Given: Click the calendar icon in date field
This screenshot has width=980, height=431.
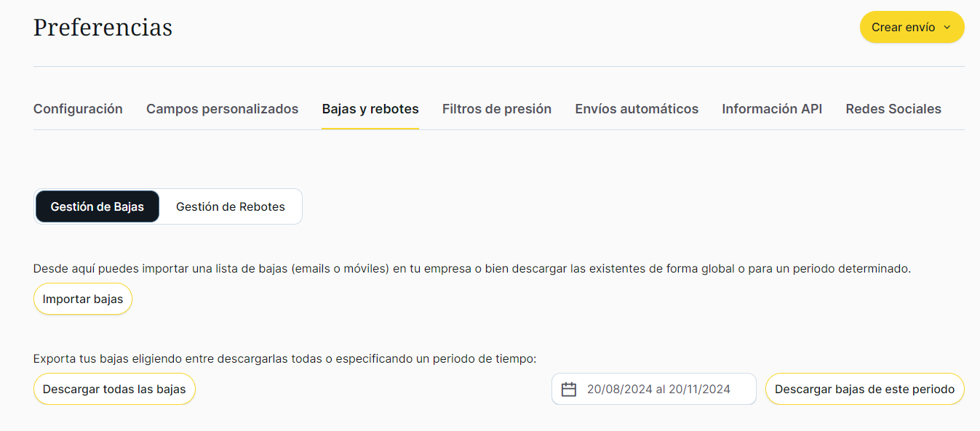Looking at the screenshot, I should pyautogui.click(x=569, y=390).
